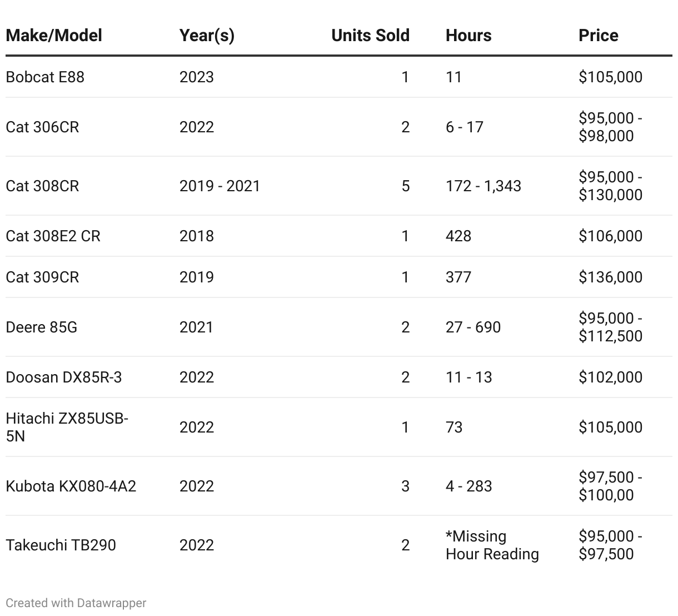Click the Year(s) column header
Image resolution: width=678 pixels, height=616 pixels.
(207, 36)
